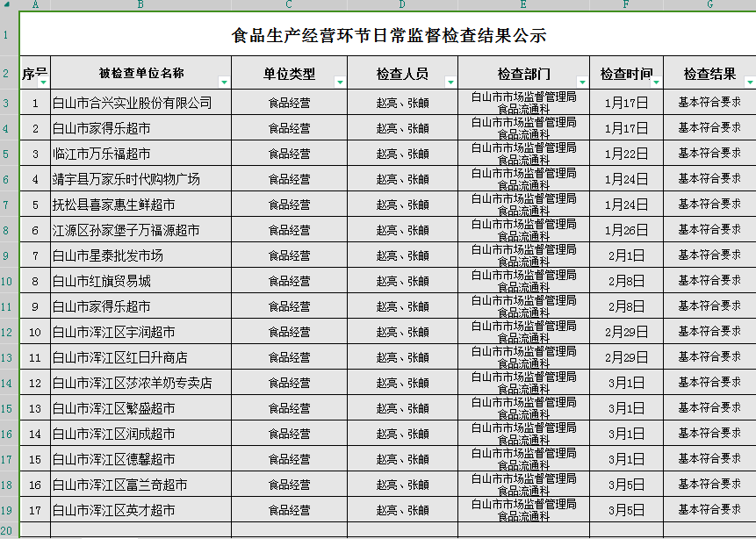Screen dimensions: 756x539
Task: Select cell 江源区孙家堡子万福源超市
Action: click(140, 230)
